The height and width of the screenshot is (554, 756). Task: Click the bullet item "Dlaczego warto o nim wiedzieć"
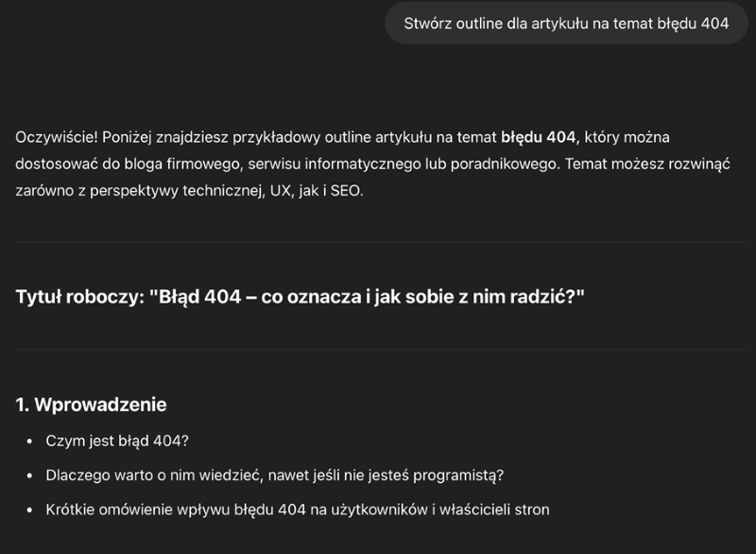click(x=275, y=476)
